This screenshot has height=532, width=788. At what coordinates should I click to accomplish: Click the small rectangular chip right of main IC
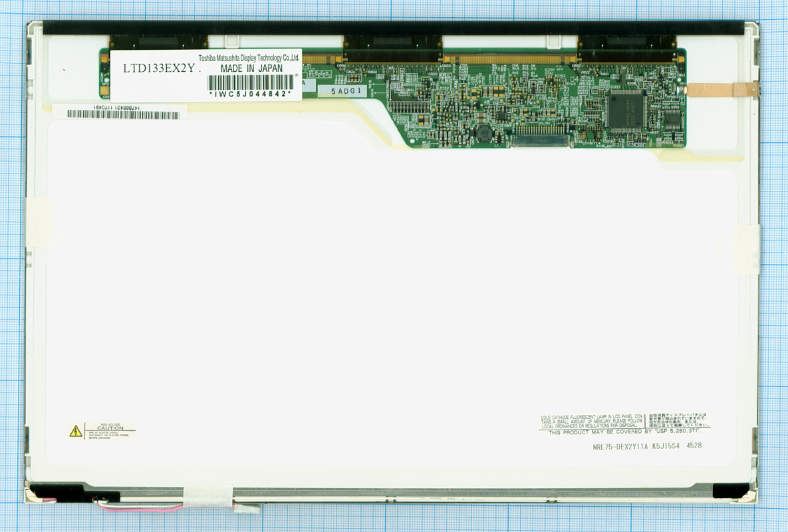coord(672,120)
